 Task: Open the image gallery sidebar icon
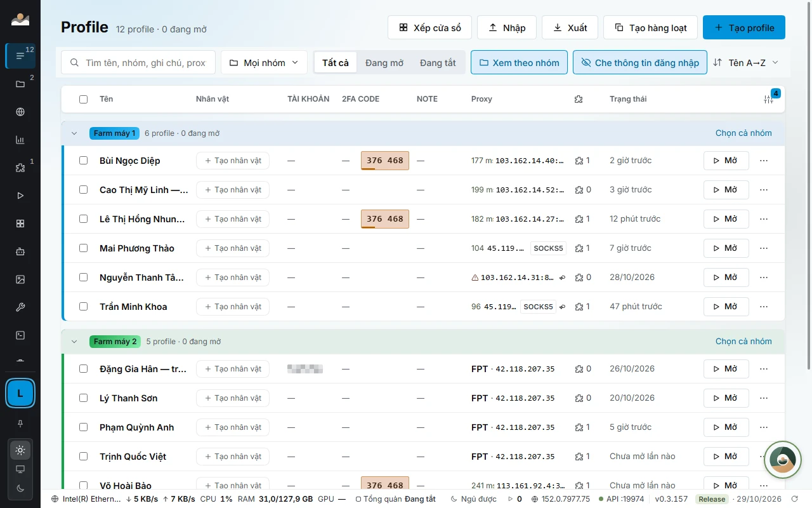pos(20,279)
